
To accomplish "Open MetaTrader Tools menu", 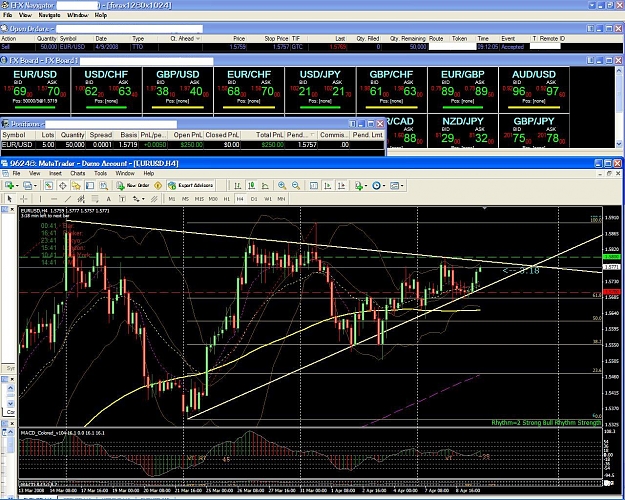I will pos(100,173).
